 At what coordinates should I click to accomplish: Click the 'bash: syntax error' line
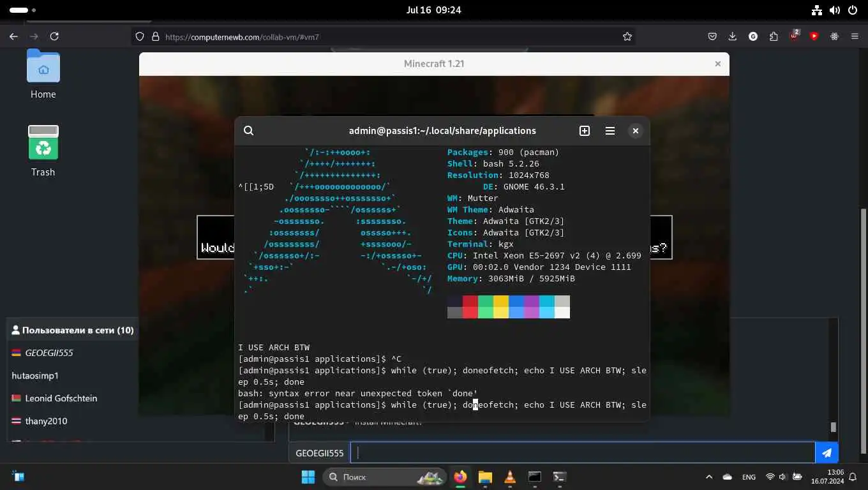(x=358, y=394)
